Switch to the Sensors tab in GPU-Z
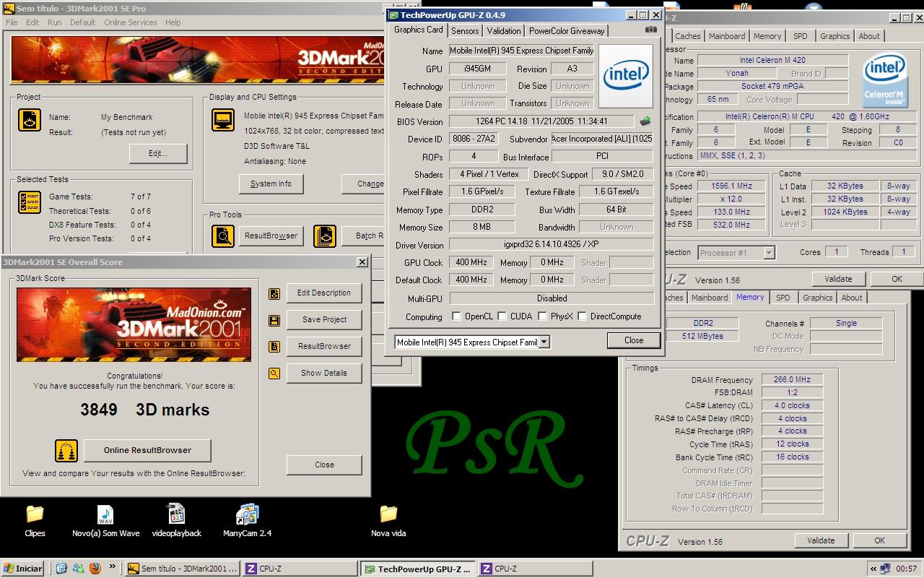The width and height of the screenshot is (924, 578). tap(465, 31)
